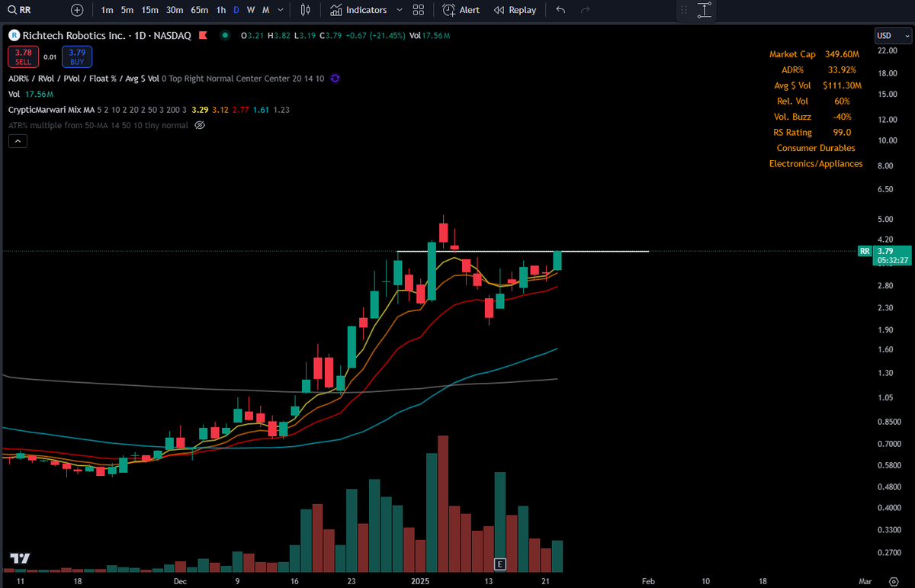Select the 1m timeframe

pos(107,10)
